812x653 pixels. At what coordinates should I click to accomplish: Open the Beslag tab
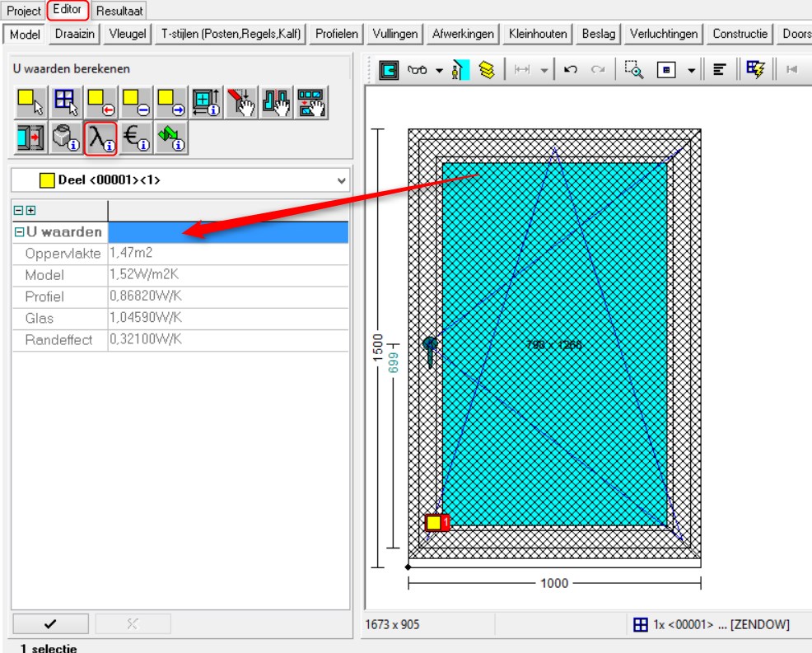pos(599,34)
